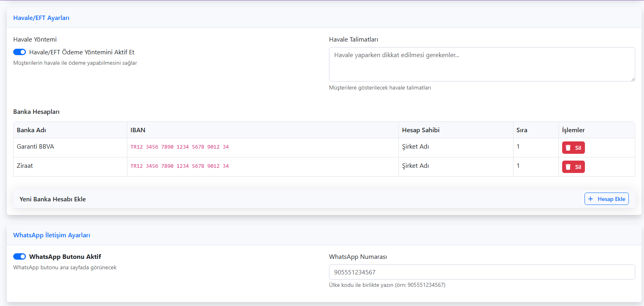Image resolution: width=644 pixels, height=306 pixels.
Task: Click plus icon on Hesap Ekle button
Action: (590, 199)
